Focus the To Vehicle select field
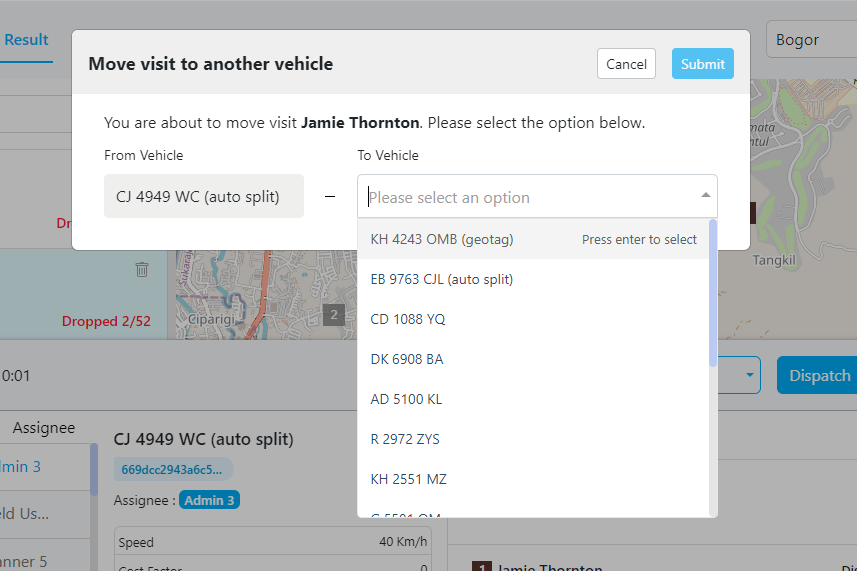 530,197
